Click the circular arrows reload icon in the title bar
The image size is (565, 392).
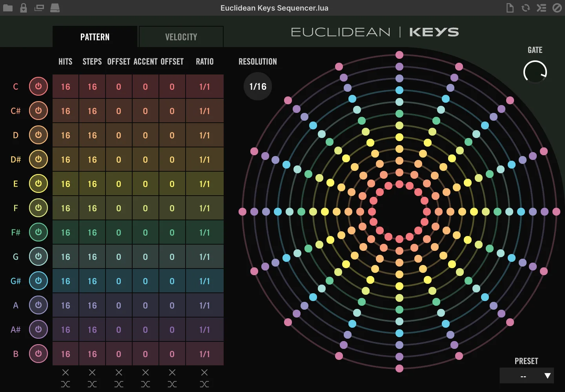tap(526, 8)
